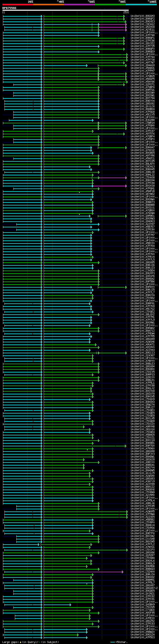Select the UniRef100_A7P746 entry
This screenshot has width=159, height=644.
[x=143, y=35]
